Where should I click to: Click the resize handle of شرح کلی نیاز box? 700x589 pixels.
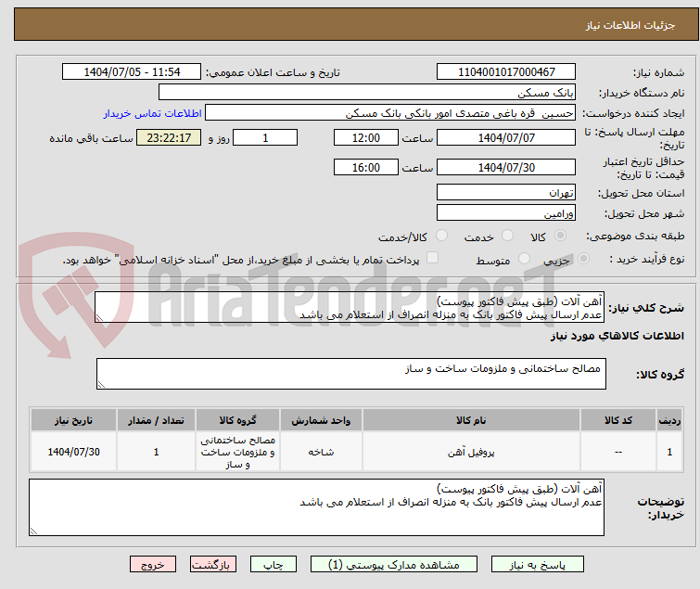click(99, 318)
